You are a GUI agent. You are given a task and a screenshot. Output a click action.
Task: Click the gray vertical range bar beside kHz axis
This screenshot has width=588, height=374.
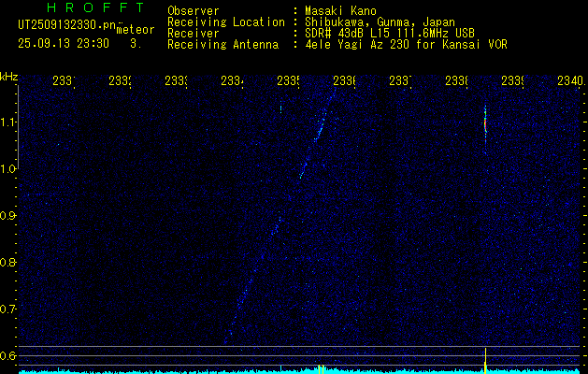[x=18, y=126]
